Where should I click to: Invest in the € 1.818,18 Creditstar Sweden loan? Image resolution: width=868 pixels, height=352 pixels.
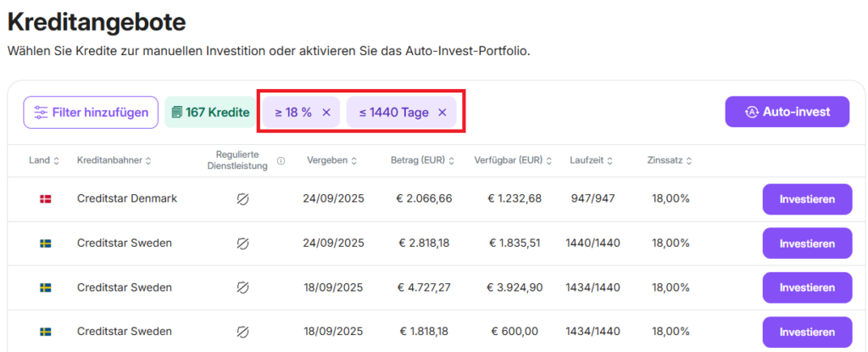pyautogui.click(x=807, y=332)
